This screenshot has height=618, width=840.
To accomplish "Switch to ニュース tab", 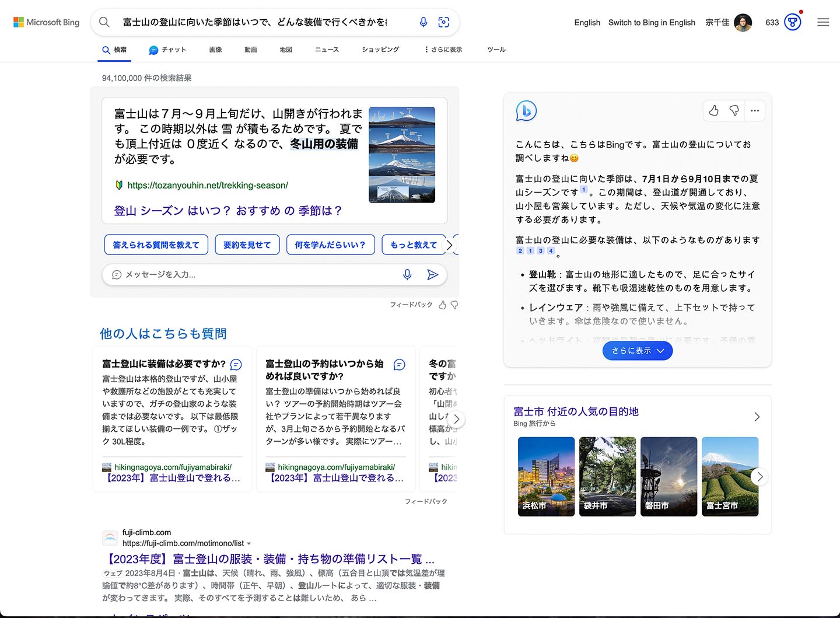I will point(327,50).
